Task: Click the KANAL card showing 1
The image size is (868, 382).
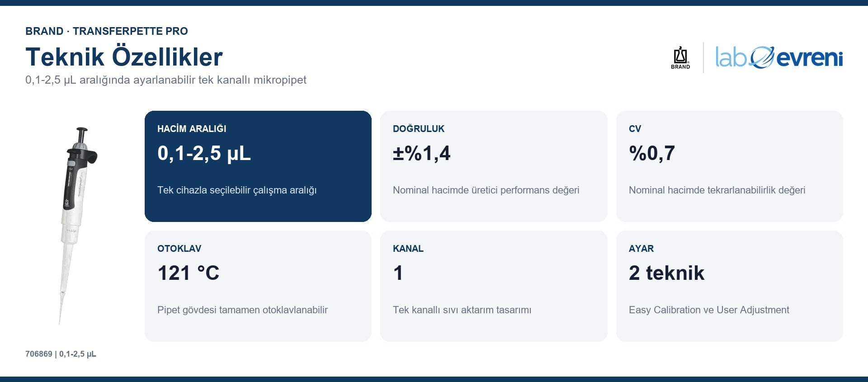Action: point(494,286)
